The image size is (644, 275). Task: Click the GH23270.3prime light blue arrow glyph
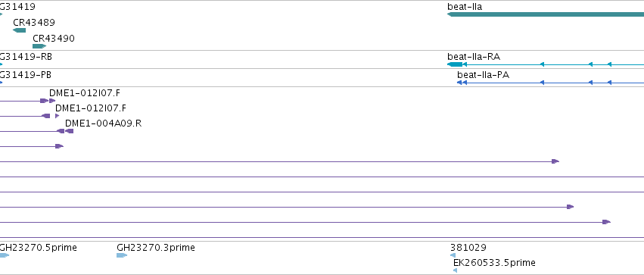pos(122,255)
